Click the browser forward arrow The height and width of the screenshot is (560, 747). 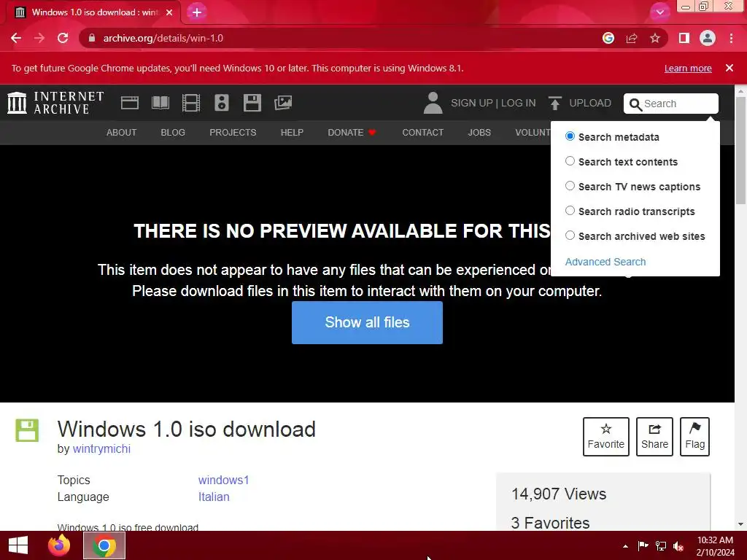click(39, 38)
